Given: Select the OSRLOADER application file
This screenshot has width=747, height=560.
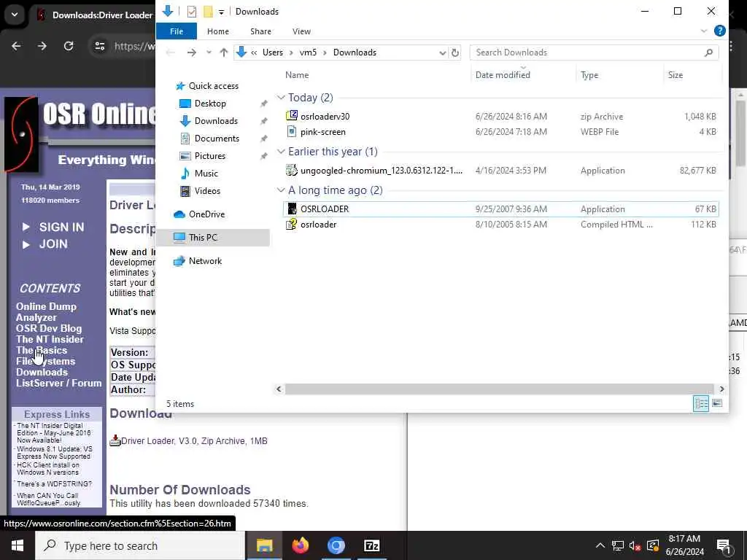Looking at the screenshot, I should point(500,209).
